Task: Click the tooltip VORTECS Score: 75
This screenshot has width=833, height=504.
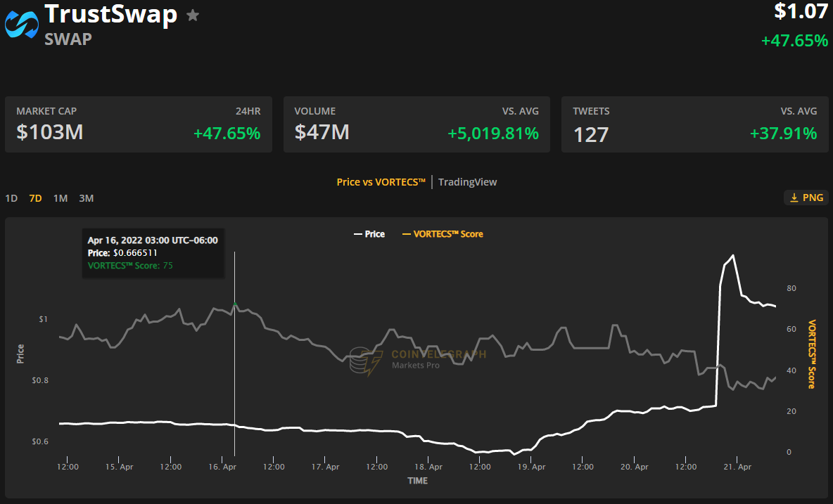Action: 130,265
